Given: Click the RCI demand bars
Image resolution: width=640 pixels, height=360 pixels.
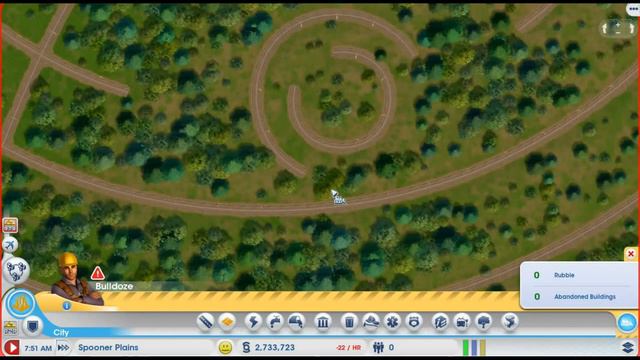Looking at the screenshot, I should (474, 347).
